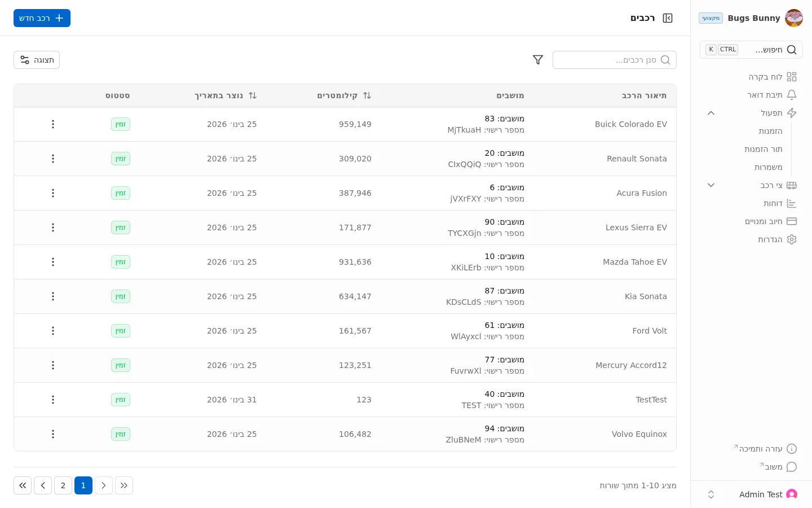Image resolution: width=812 pixels, height=508 pixels.
Task: Open the תצוגה view options dropdown
Action: (37, 60)
